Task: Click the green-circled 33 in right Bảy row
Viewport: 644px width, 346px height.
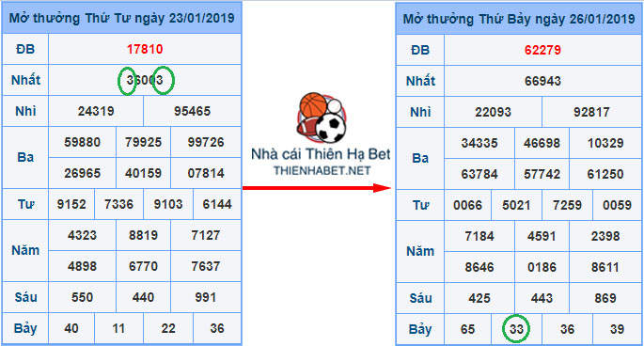Action: (516, 329)
